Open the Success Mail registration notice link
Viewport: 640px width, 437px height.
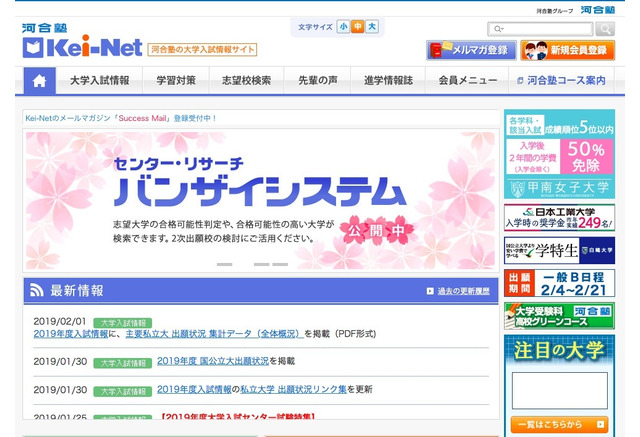click(x=121, y=118)
